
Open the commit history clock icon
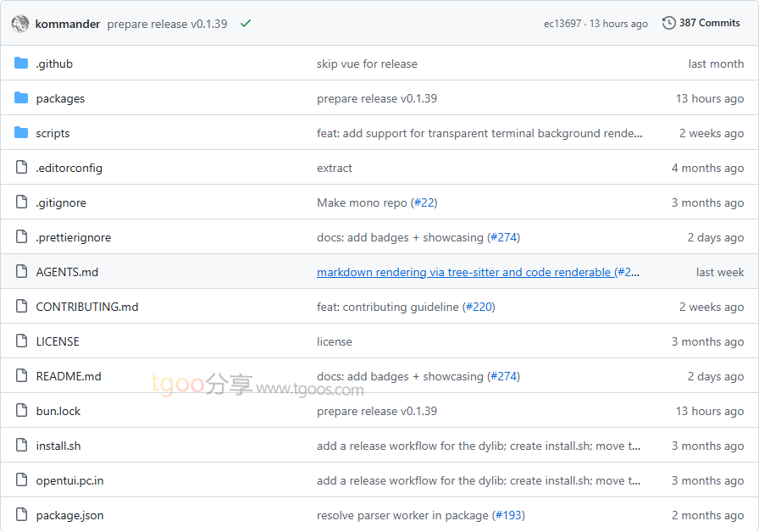[669, 23]
